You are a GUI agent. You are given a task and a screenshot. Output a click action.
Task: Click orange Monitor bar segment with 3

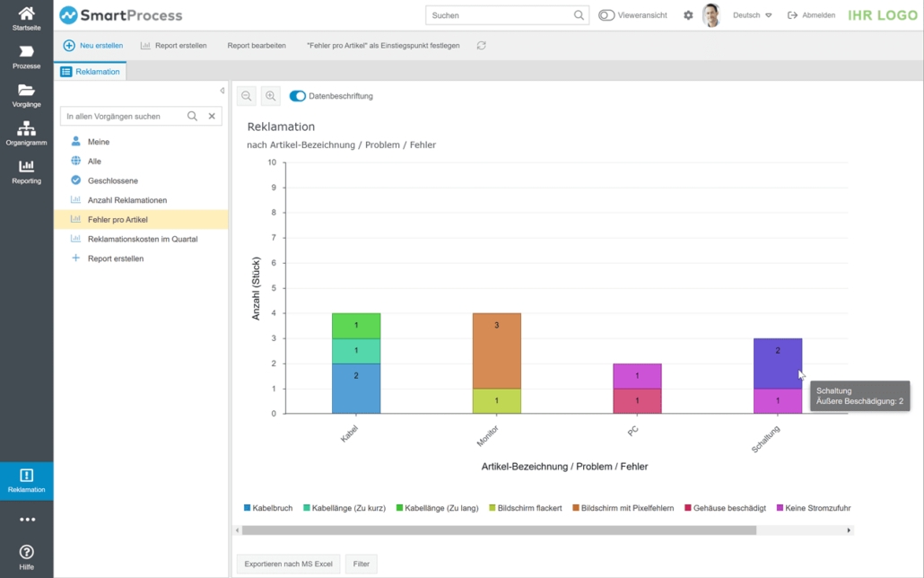[x=497, y=350]
